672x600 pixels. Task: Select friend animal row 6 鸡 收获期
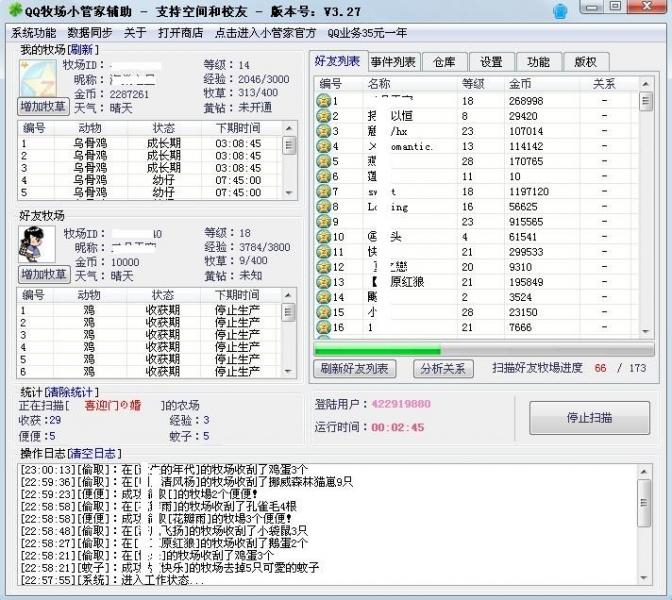coord(149,371)
